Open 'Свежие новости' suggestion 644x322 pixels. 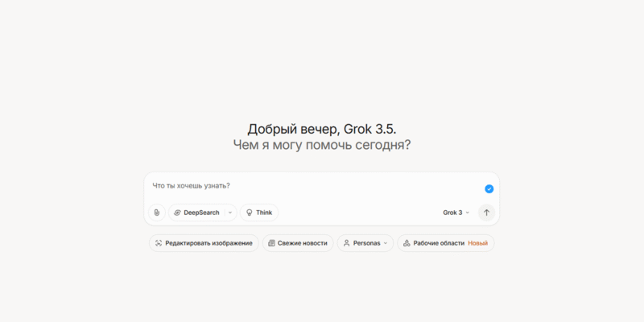298,243
